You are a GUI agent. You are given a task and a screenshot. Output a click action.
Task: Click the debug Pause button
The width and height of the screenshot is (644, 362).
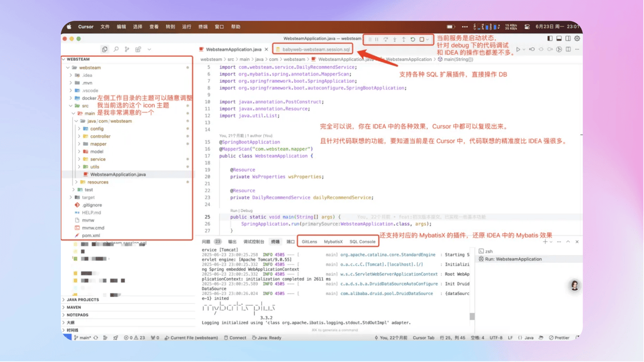tap(377, 39)
